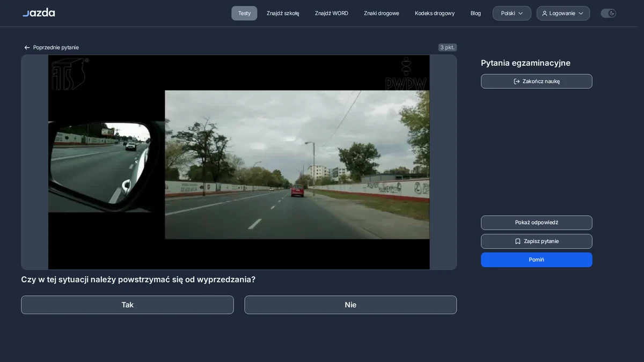Click the exit icon in Zakończ naukę
Image resolution: width=644 pixels, height=362 pixels.
[517, 82]
